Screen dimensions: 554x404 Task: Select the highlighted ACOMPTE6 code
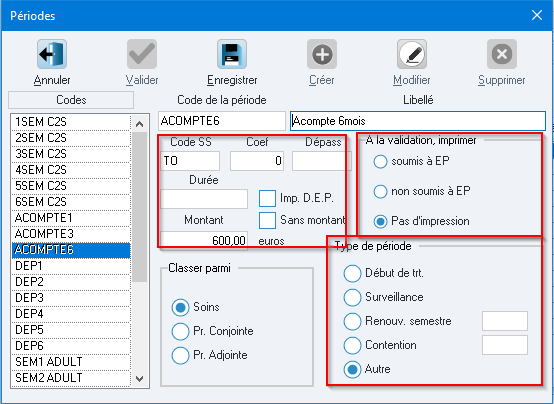tap(71, 250)
